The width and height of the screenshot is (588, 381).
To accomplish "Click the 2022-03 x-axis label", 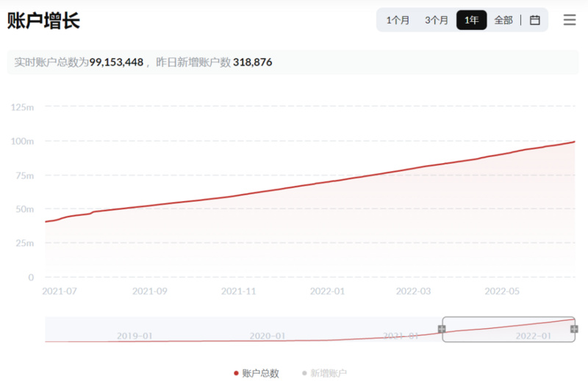I will point(413,291).
